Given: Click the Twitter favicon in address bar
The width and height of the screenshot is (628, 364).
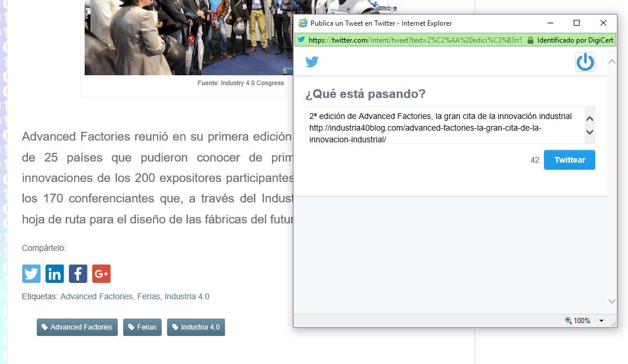Looking at the screenshot, I should tap(301, 40).
